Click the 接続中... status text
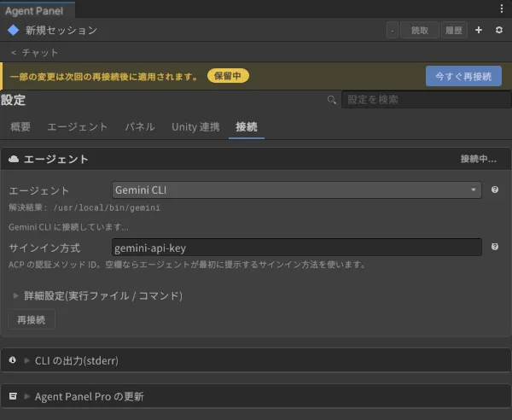512x420 pixels. coord(479,159)
